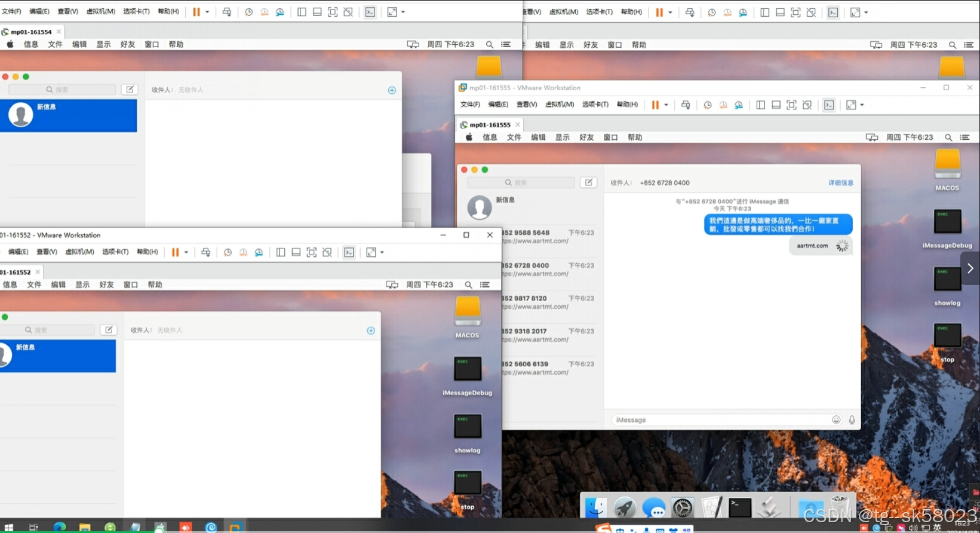Viewport: 980px width, 533px height.
Task: Pause the VM in mp01-161555 window toolbar
Action: point(655,105)
